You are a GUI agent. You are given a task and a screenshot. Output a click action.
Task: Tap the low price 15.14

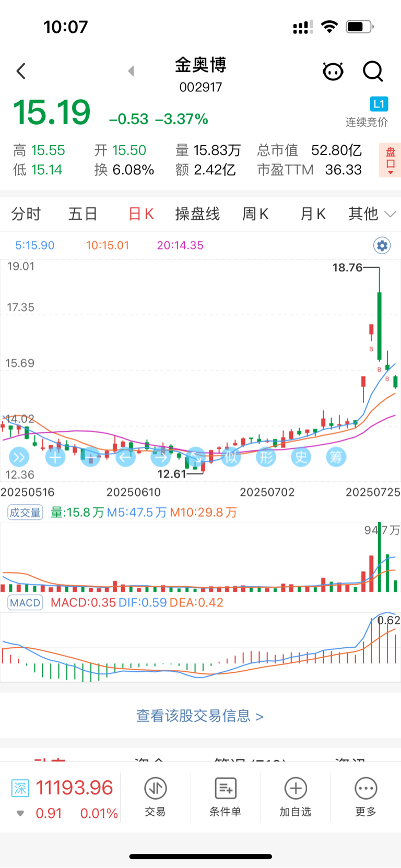pyautogui.click(x=46, y=170)
